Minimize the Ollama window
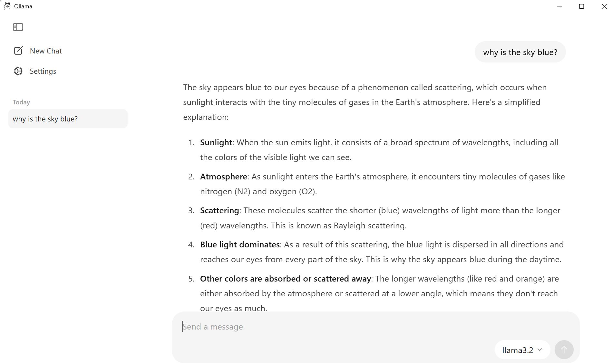612x364 pixels. tap(559, 6)
